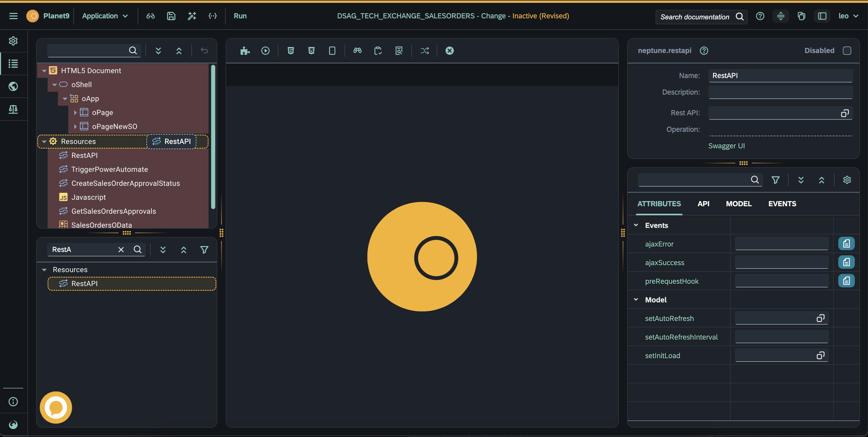Click the puzzle piece icon in designer toolbar

click(245, 50)
